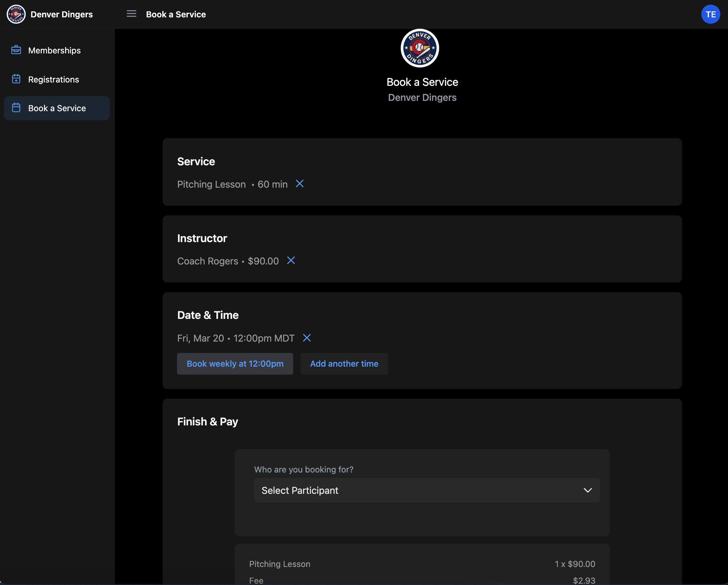Click the Denver Dingers title text in header
Screen dimensions: 728x585
coord(61,14)
